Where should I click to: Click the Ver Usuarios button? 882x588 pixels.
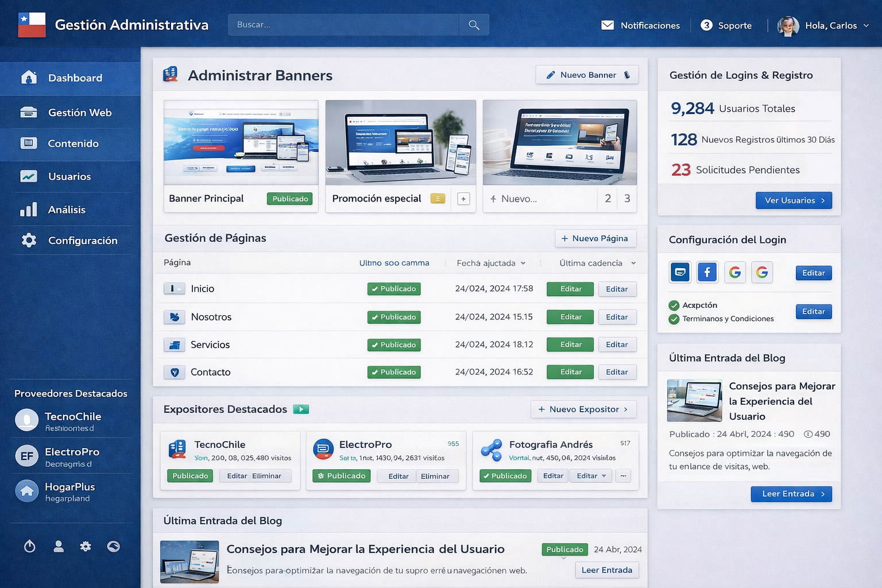pyautogui.click(x=794, y=200)
